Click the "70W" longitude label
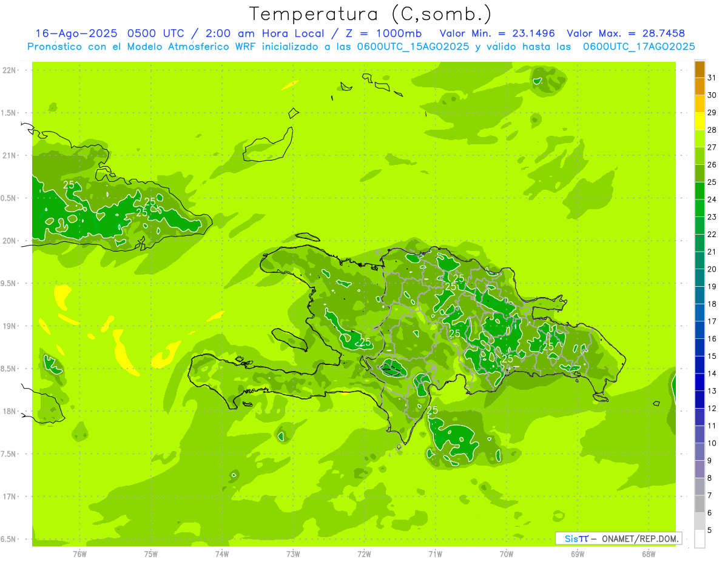This screenshot has width=728, height=562. click(x=507, y=554)
